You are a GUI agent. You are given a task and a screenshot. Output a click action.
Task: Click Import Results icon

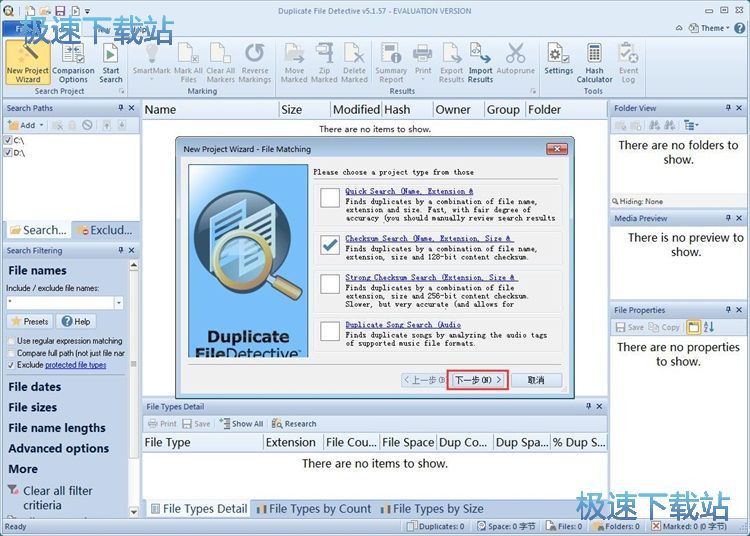click(x=480, y=62)
